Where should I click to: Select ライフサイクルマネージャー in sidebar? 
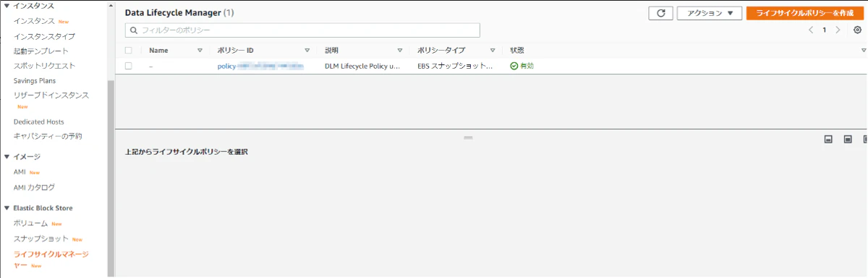(51, 259)
